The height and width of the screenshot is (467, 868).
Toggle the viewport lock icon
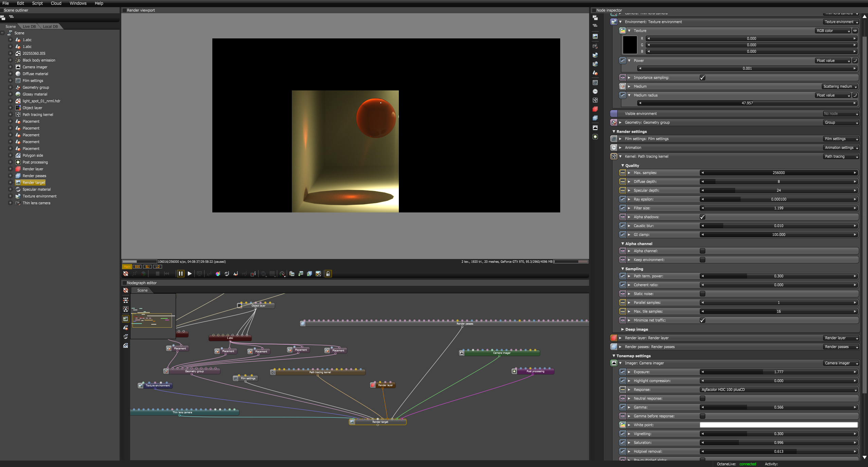click(328, 274)
